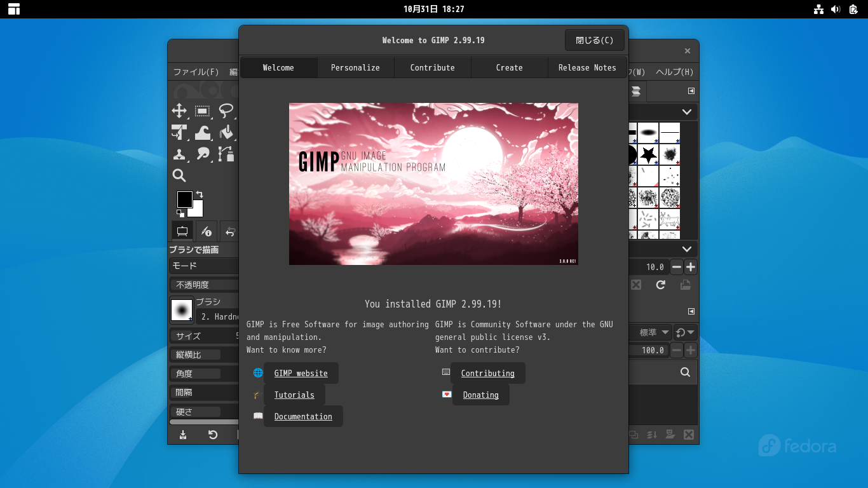Switch to the Personalize tab
This screenshot has width=868, height=488.
coord(355,67)
